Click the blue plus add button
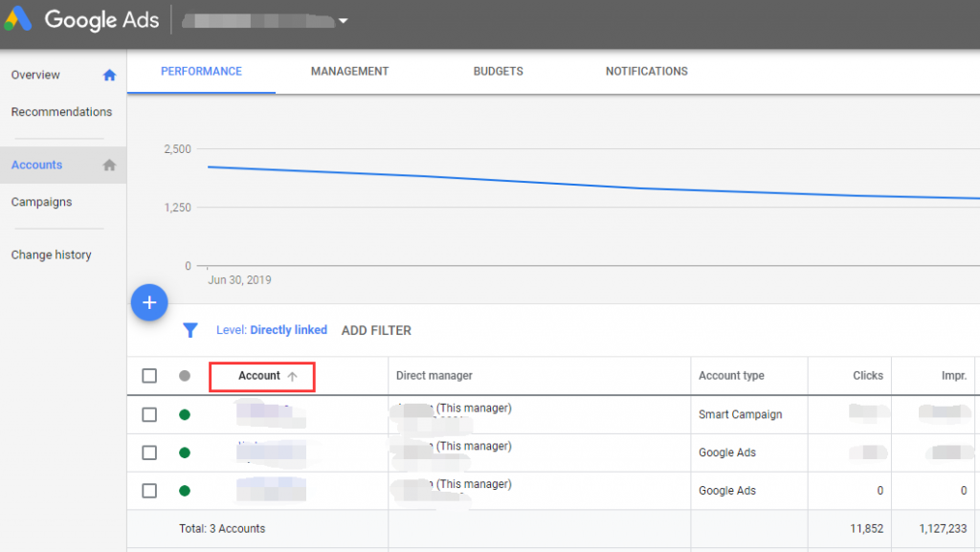 point(149,303)
